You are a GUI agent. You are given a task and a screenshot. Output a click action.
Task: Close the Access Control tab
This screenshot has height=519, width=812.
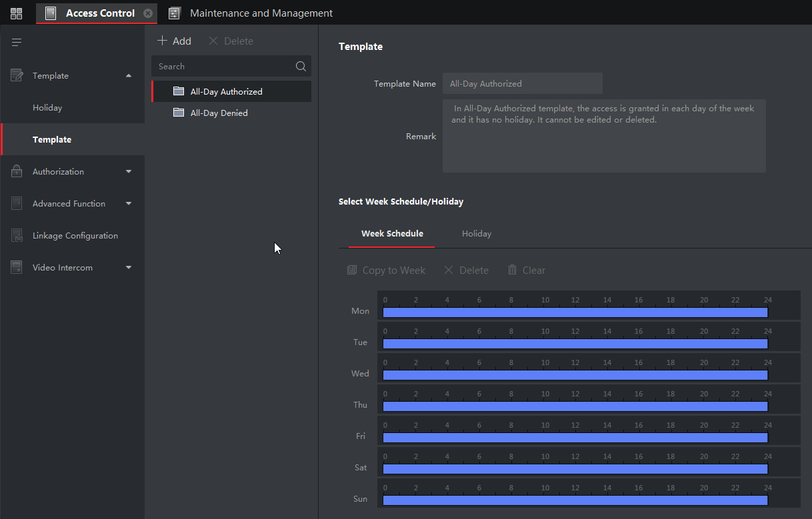tap(148, 13)
